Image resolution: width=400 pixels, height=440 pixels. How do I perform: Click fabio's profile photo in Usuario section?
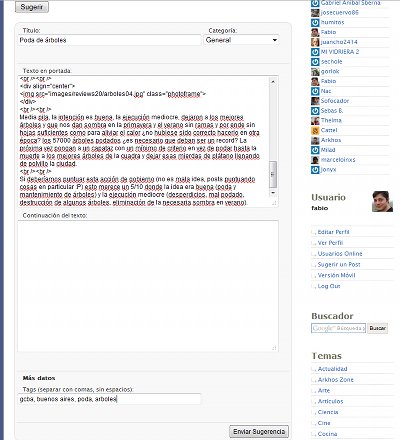(x=382, y=201)
